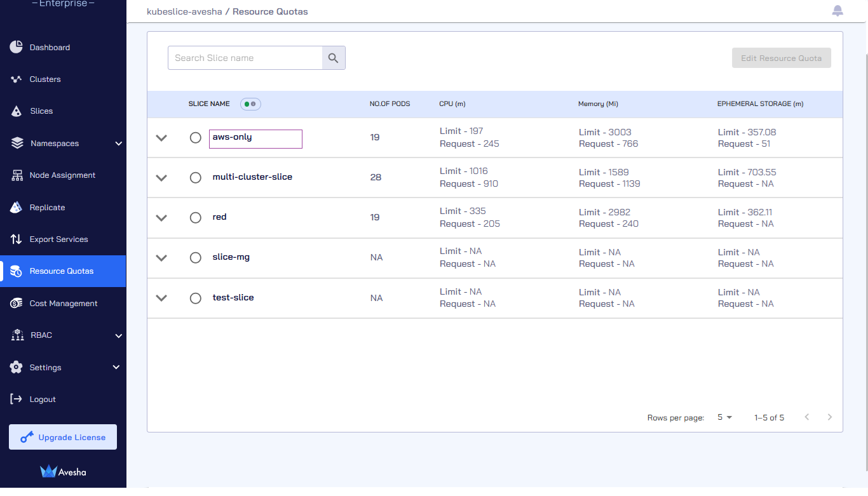The height and width of the screenshot is (496, 868).
Task: Click the Slices icon in sidebar
Action: point(17,111)
